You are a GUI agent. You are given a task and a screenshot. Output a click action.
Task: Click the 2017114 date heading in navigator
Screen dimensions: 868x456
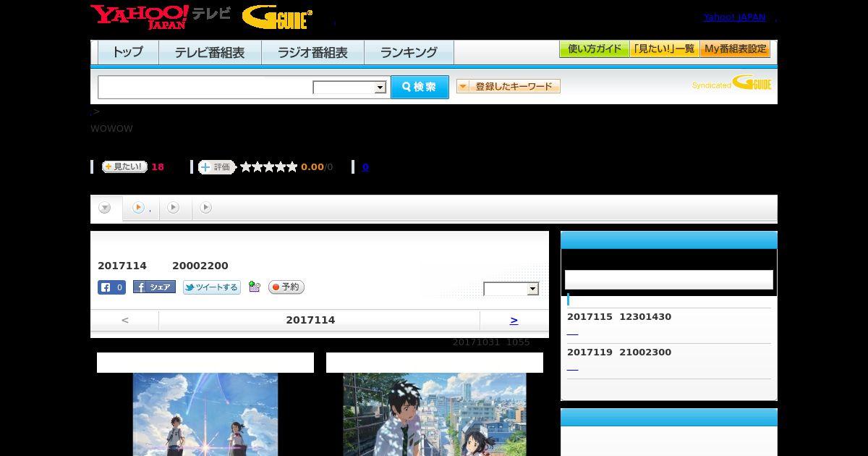click(x=310, y=320)
